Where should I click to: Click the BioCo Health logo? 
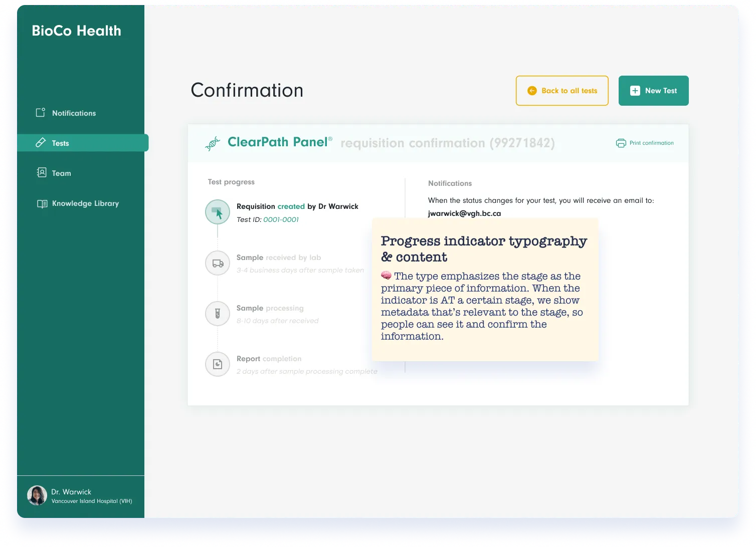click(x=76, y=31)
